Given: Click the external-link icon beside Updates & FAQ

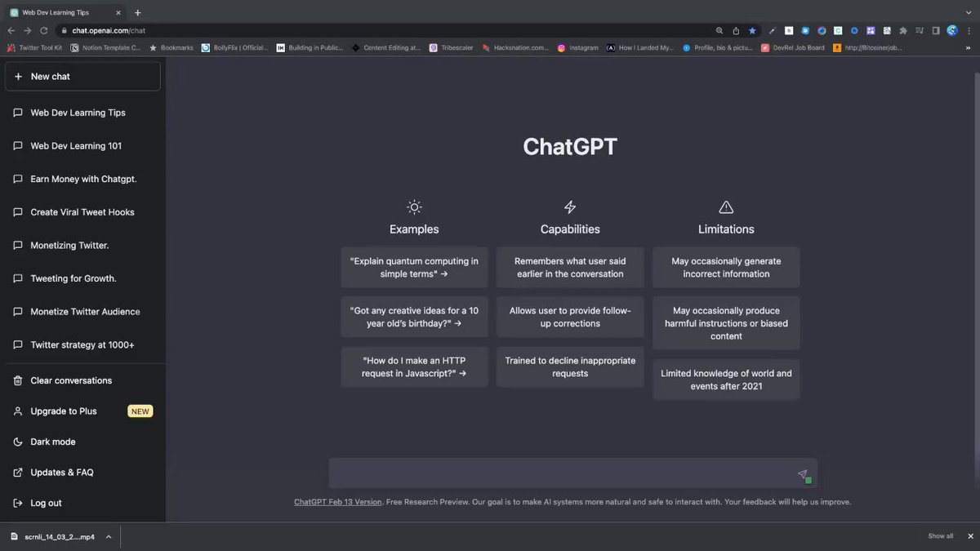Looking at the screenshot, I should point(18,473).
